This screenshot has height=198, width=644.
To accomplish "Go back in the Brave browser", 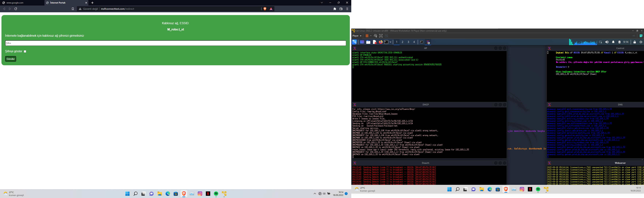I will 4,9.
